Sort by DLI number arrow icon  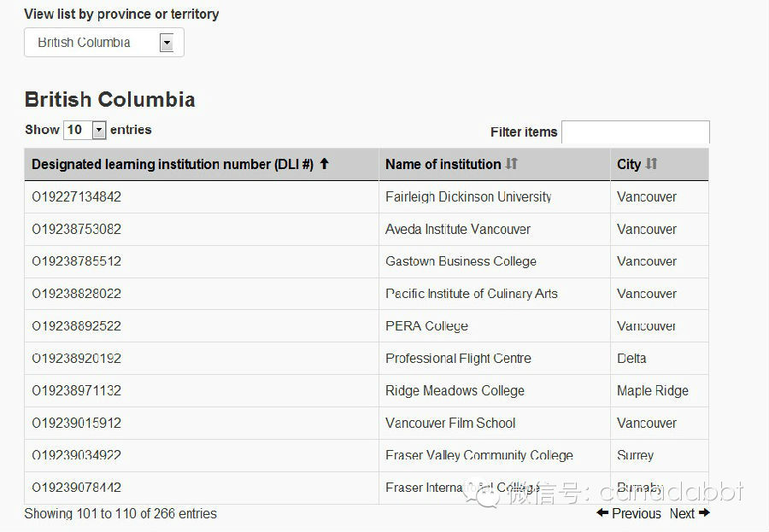point(325,164)
